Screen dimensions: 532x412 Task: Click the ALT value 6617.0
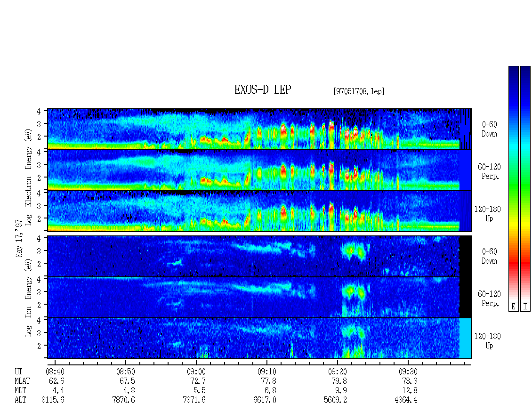click(265, 400)
